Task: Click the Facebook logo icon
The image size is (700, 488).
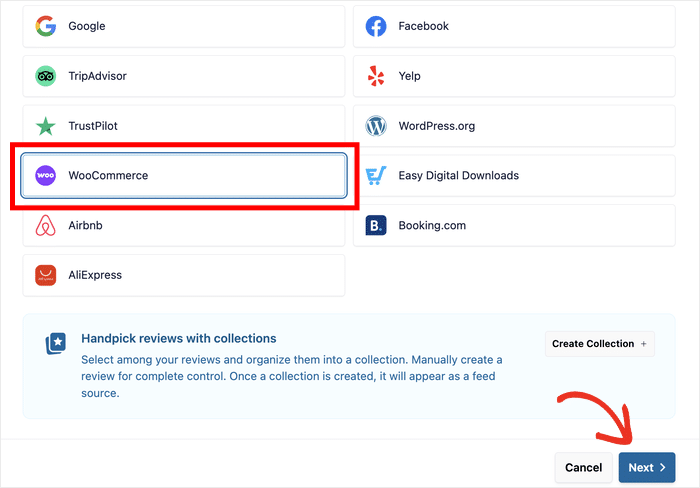Action: click(x=376, y=26)
